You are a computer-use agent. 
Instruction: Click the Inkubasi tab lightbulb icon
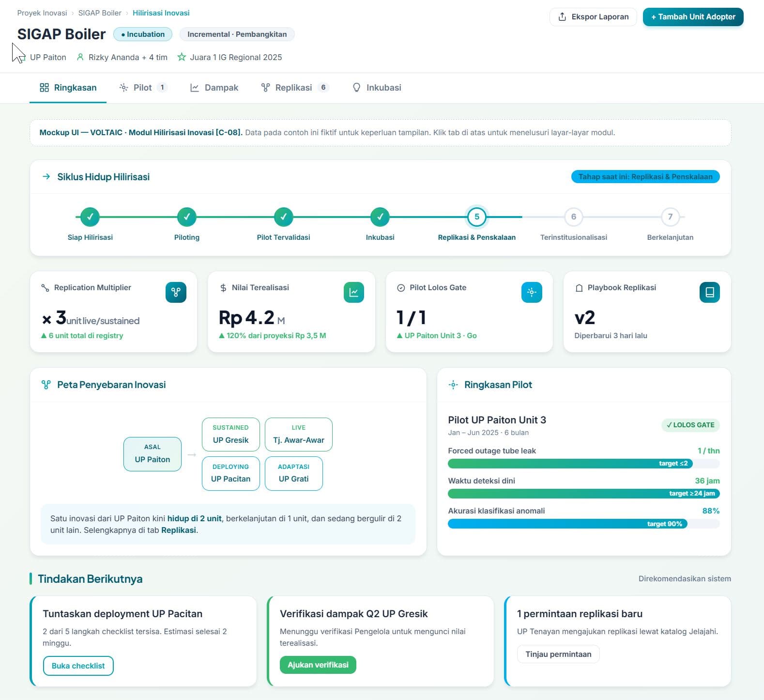click(357, 88)
